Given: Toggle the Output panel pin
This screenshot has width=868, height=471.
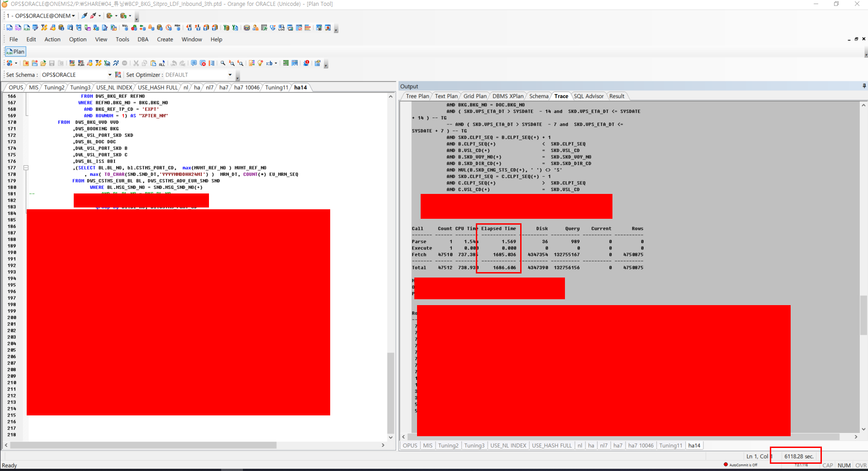Looking at the screenshot, I should click(864, 86).
